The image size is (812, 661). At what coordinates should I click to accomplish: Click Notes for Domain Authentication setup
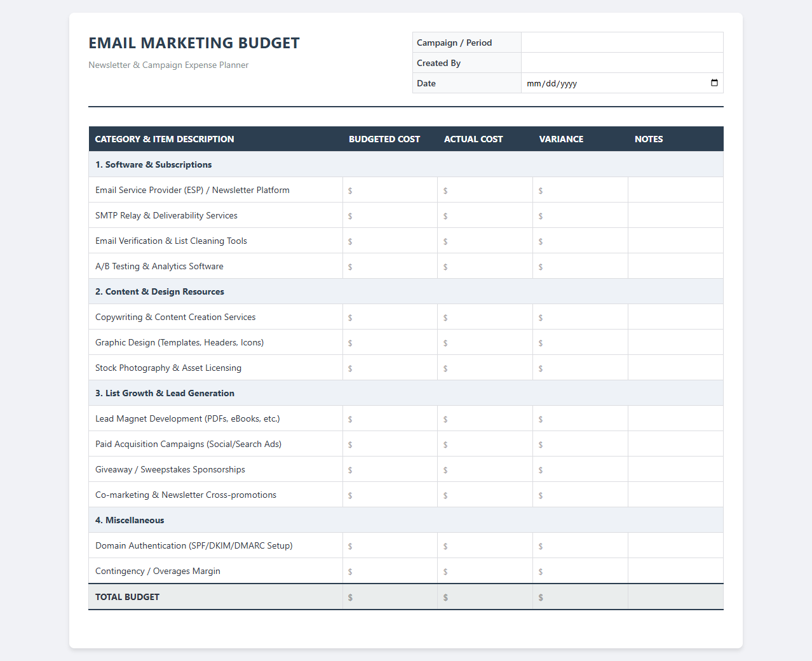click(676, 545)
